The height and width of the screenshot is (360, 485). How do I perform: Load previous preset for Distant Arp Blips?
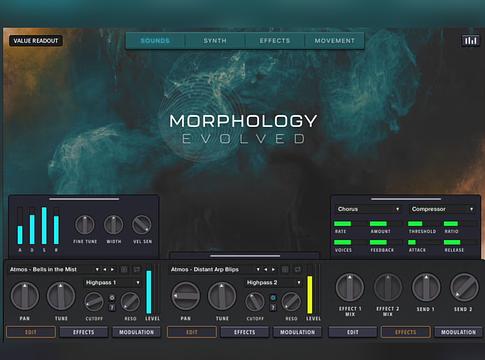click(x=266, y=269)
